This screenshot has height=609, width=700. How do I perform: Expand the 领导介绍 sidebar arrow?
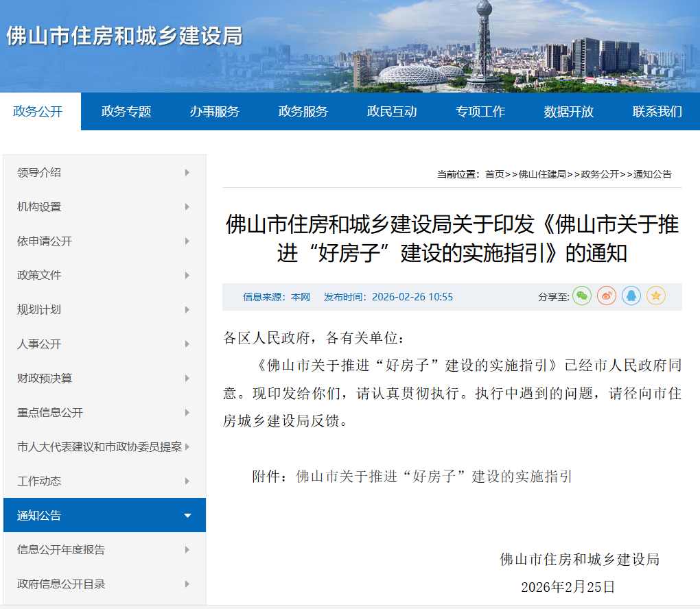187,172
